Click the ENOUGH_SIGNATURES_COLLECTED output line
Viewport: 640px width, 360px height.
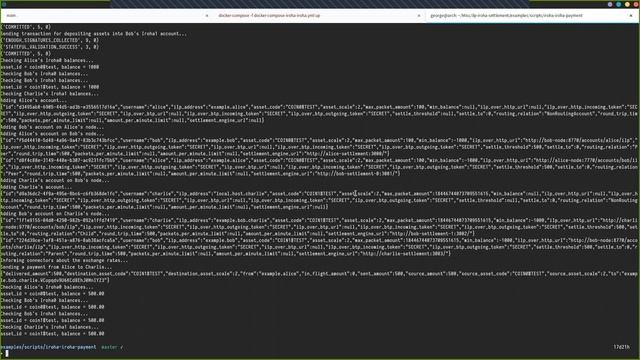pos(49,40)
